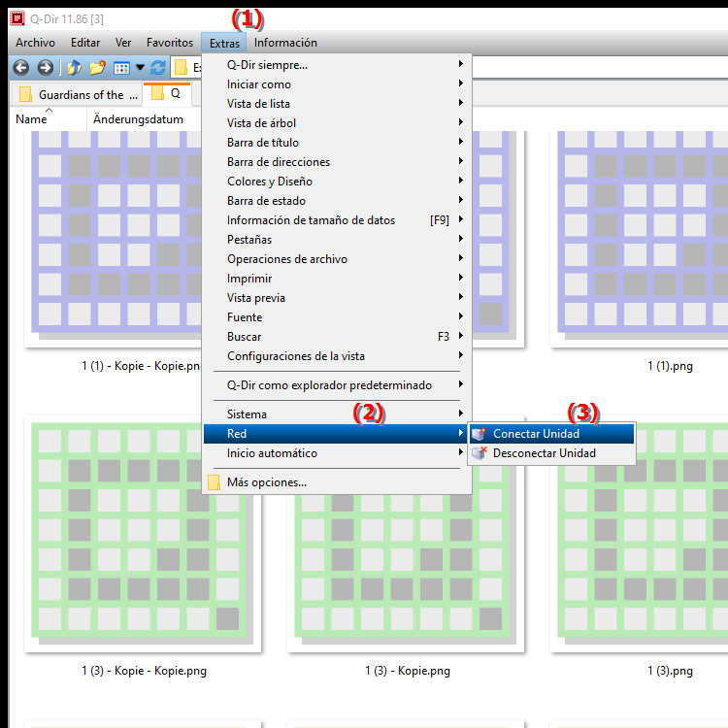Choose Conectar Unidad

pyautogui.click(x=552, y=434)
